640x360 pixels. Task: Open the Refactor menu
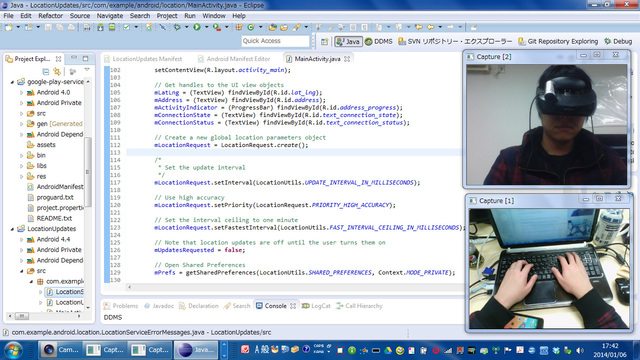pos(51,16)
